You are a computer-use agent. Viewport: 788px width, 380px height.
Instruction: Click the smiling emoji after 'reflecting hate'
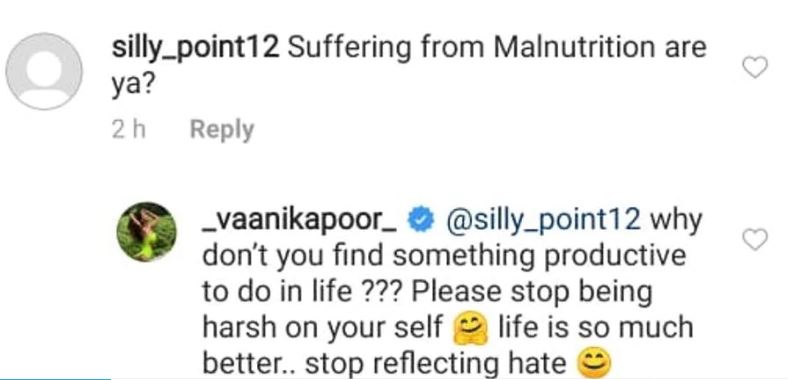point(595,364)
